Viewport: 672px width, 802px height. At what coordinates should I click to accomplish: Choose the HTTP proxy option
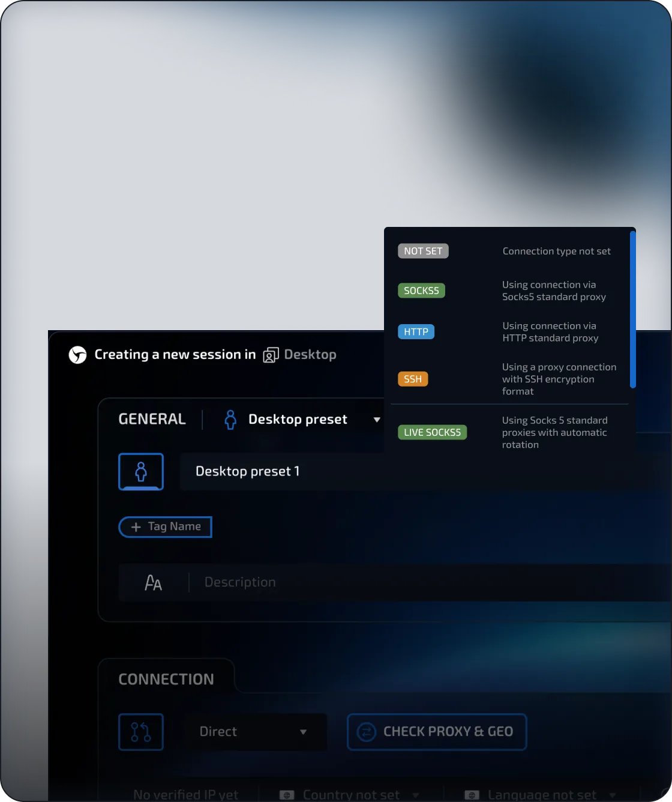click(x=416, y=332)
